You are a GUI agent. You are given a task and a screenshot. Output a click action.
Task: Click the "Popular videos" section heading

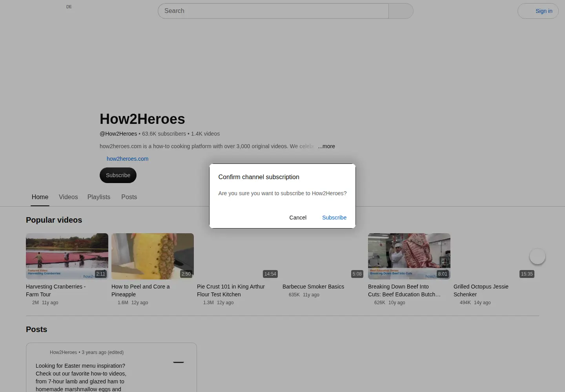[54, 220]
